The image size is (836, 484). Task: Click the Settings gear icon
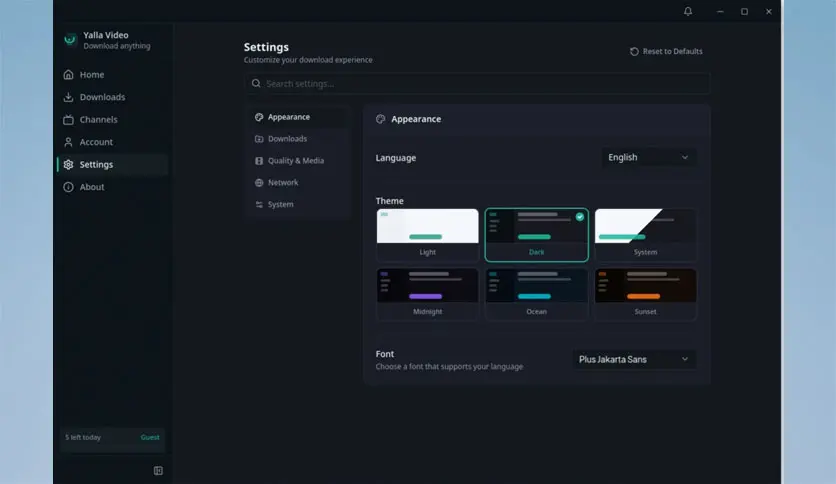click(x=68, y=164)
